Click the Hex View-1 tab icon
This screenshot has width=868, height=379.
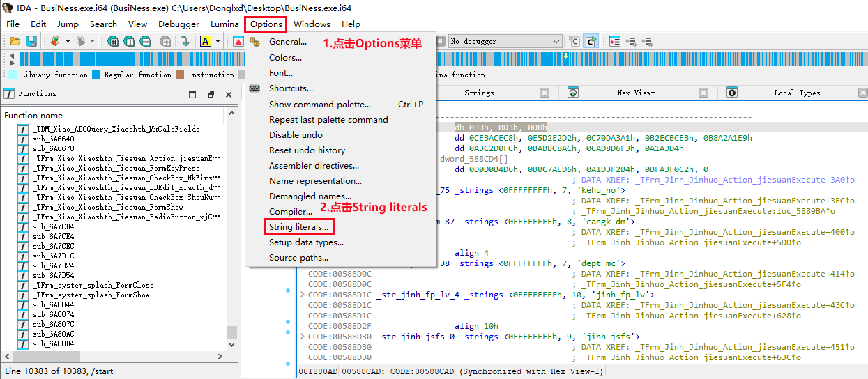[572, 93]
